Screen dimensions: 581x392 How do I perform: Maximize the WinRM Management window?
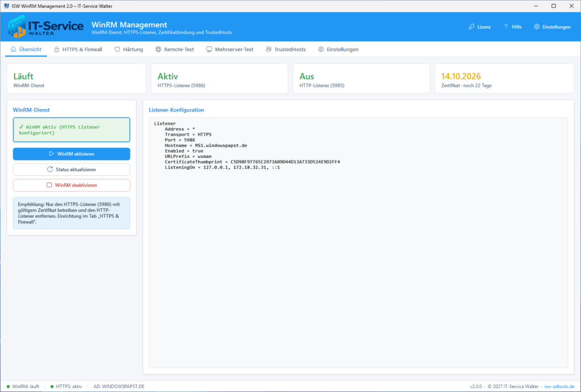point(554,6)
